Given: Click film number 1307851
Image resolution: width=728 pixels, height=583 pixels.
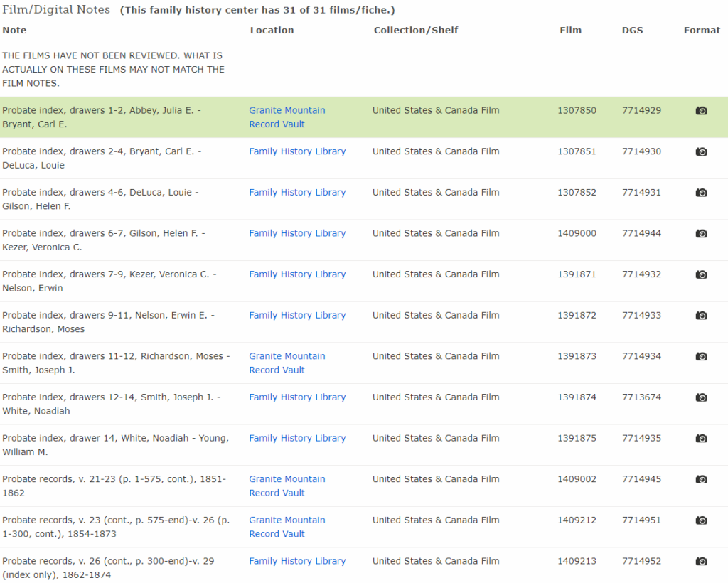Looking at the screenshot, I should pos(577,151).
